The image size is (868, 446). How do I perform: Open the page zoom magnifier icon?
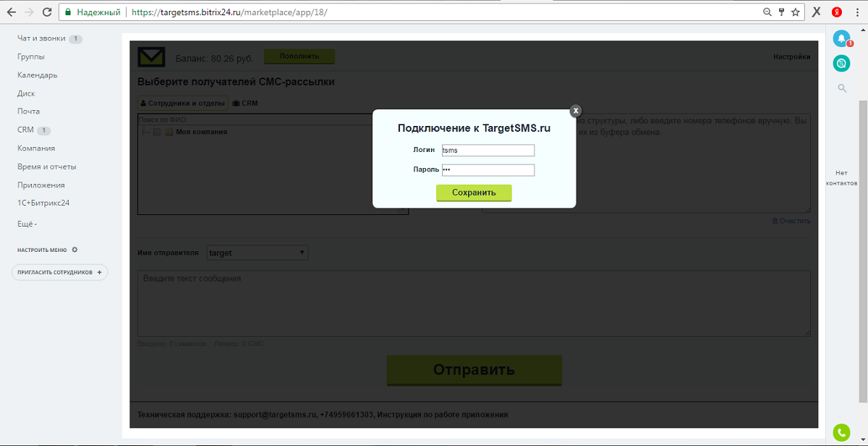point(767,12)
